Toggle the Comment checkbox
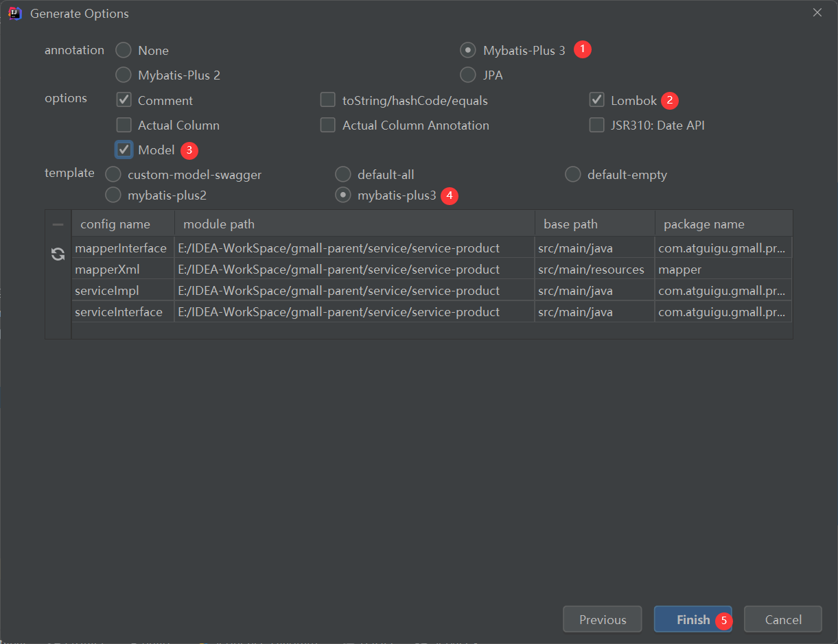The height and width of the screenshot is (644, 838). pos(124,100)
